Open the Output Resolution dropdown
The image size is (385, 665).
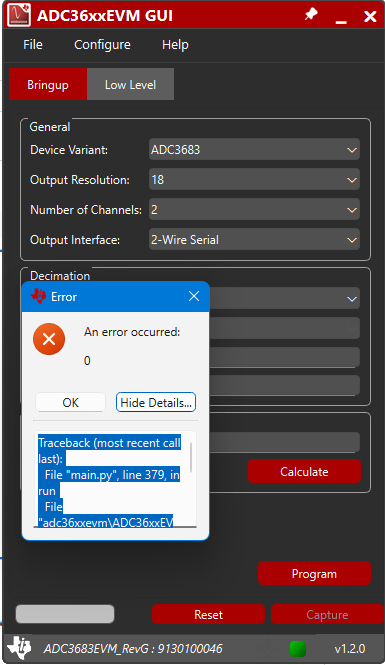coord(254,179)
